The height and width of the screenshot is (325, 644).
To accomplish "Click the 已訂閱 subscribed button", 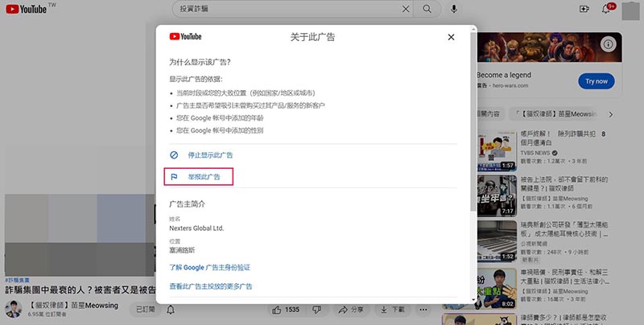I will (x=146, y=310).
